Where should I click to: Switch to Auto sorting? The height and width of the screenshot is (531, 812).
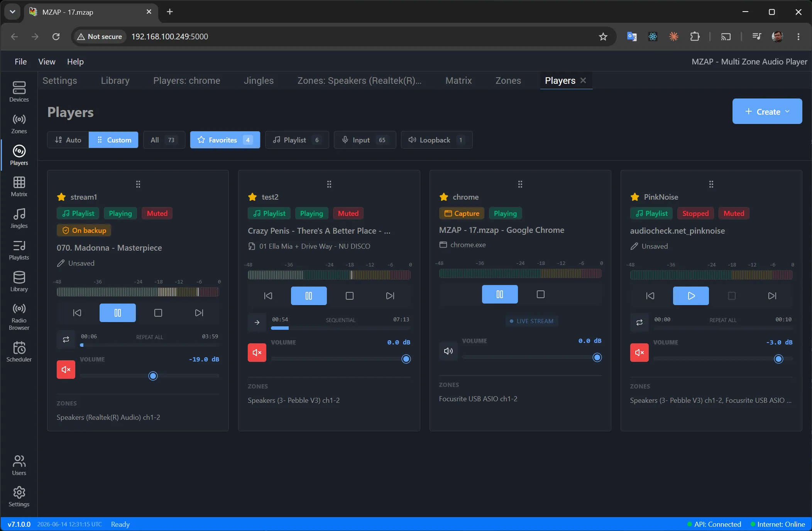pos(68,140)
